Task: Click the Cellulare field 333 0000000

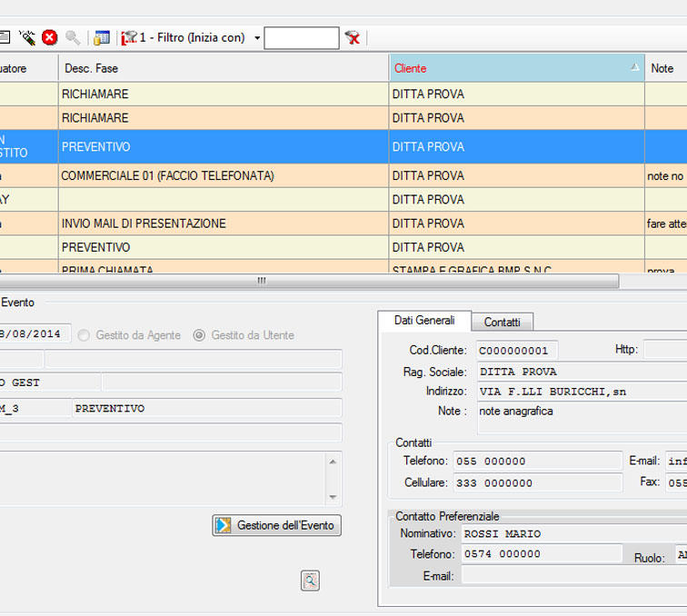Action: tap(538, 483)
